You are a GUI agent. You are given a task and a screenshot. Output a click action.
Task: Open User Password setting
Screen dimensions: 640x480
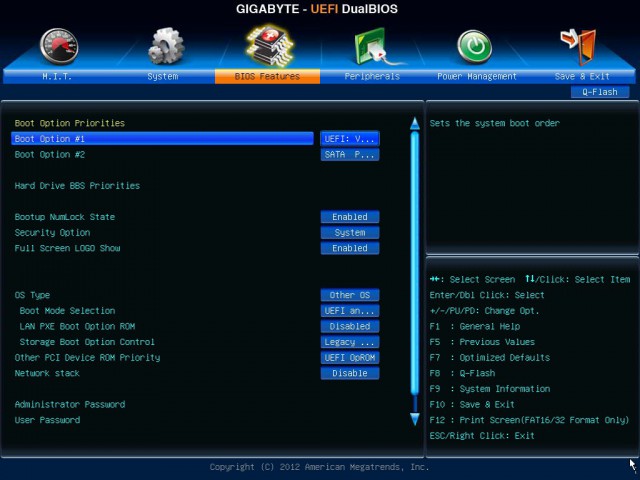[47, 420]
